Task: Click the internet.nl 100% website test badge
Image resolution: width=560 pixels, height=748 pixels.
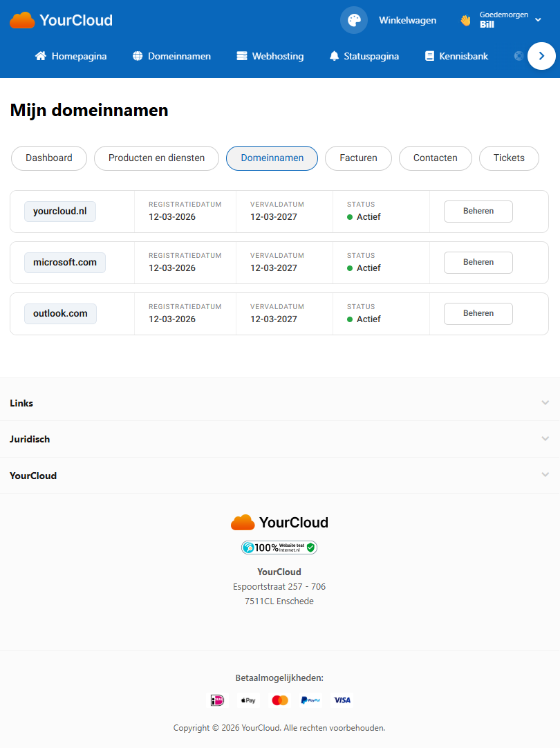Action: 279,548
